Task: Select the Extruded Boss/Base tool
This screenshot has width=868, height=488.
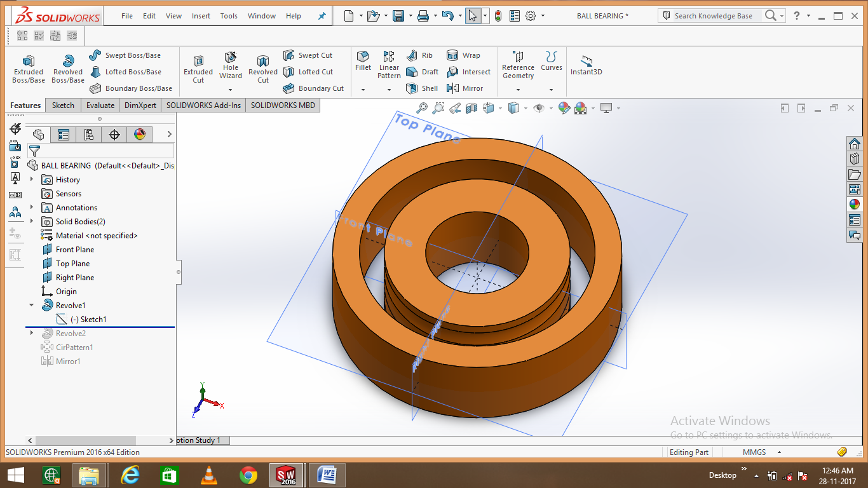Action: pos(28,68)
